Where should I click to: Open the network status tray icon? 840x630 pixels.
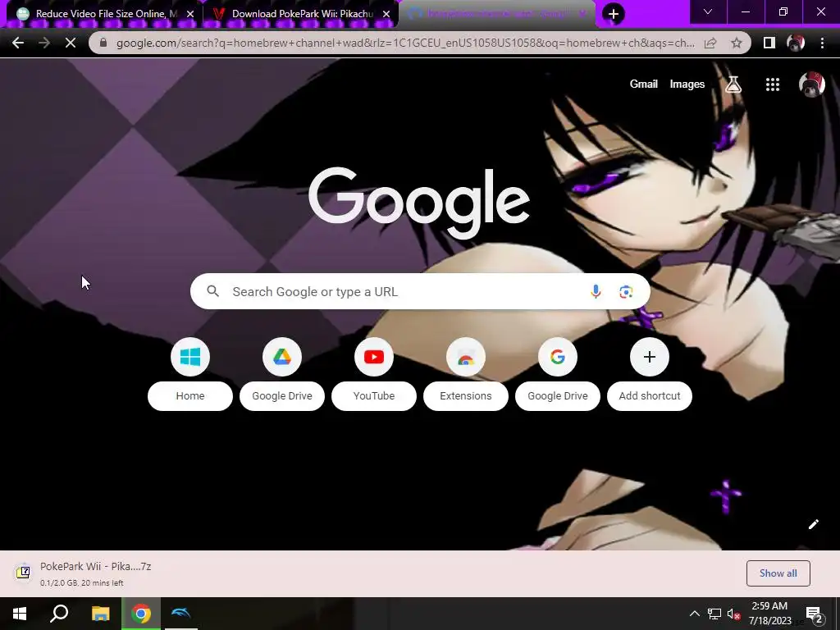point(714,614)
